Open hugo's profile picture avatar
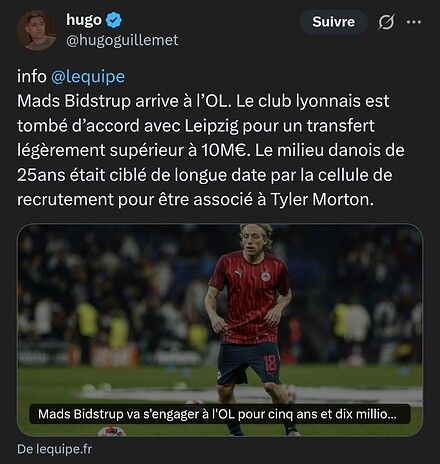 click(36, 29)
